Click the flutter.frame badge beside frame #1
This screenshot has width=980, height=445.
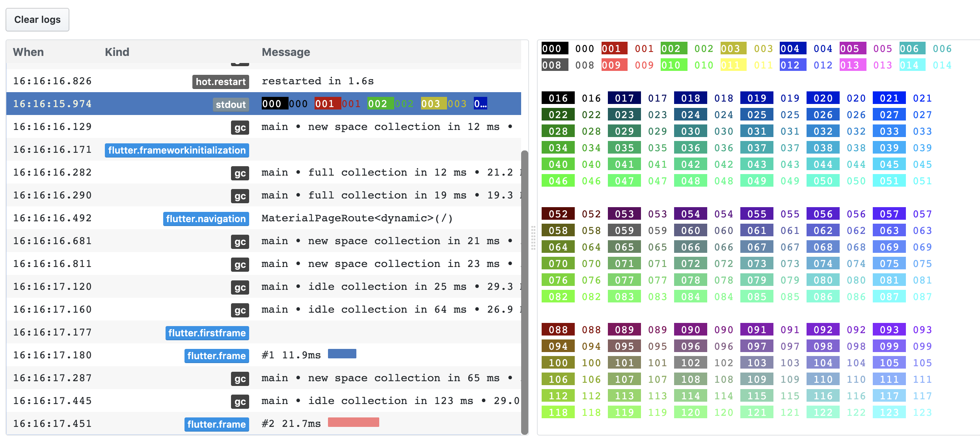click(216, 356)
